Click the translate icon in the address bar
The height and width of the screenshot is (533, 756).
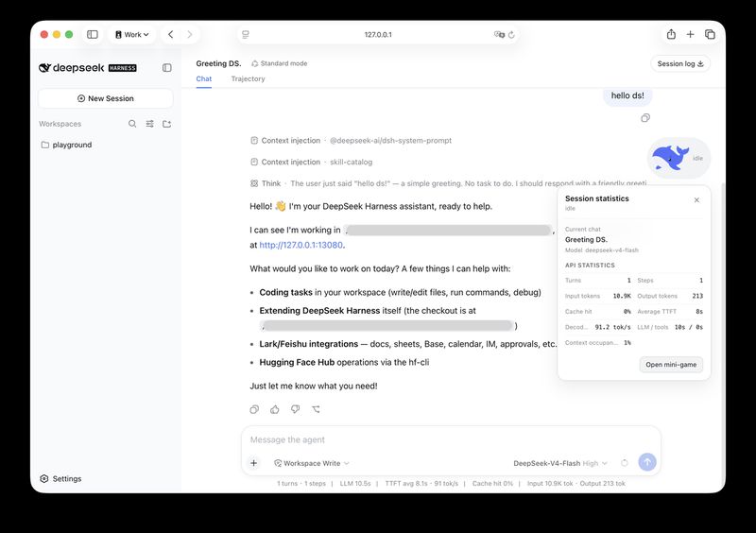point(499,35)
